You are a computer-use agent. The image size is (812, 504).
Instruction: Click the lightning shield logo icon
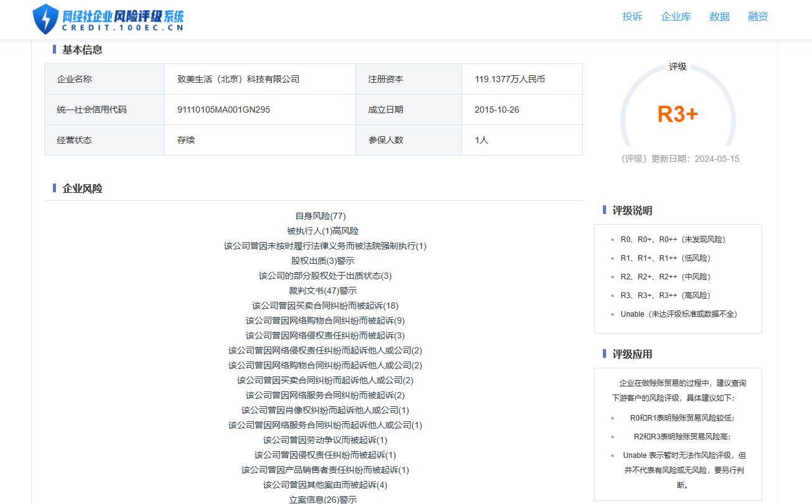45,19
